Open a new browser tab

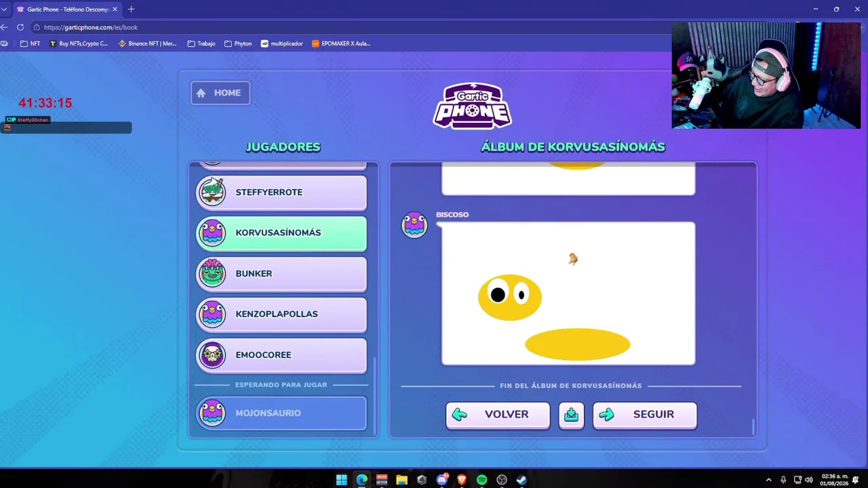coord(131,9)
